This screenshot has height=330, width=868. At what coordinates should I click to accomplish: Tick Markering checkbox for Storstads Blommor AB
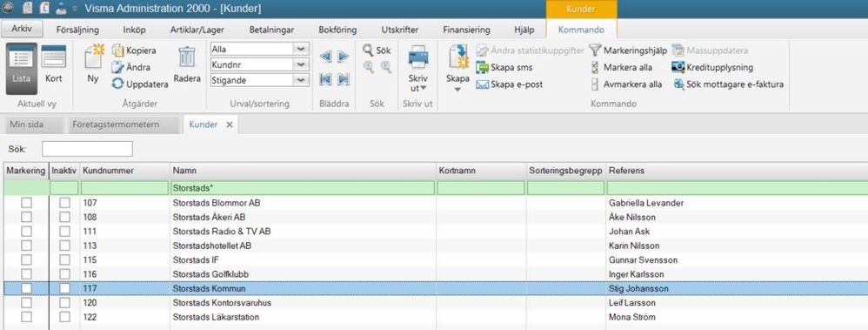[x=27, y=203]
